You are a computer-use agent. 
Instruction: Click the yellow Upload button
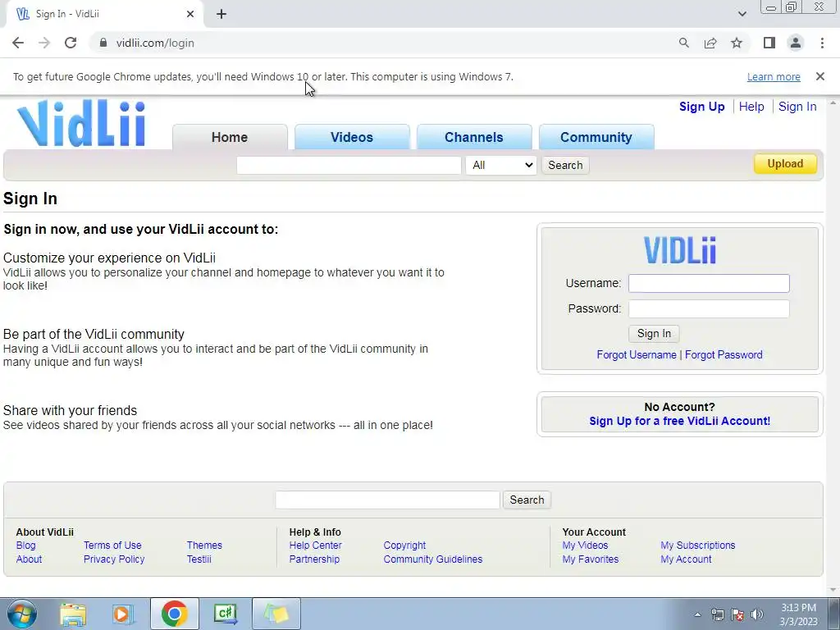785,164
